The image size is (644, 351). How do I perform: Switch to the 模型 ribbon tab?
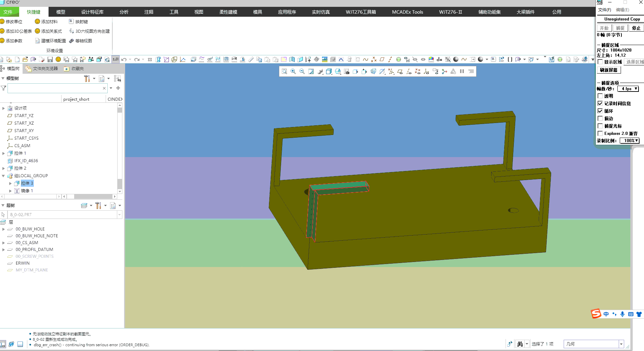tap(61, 12)
